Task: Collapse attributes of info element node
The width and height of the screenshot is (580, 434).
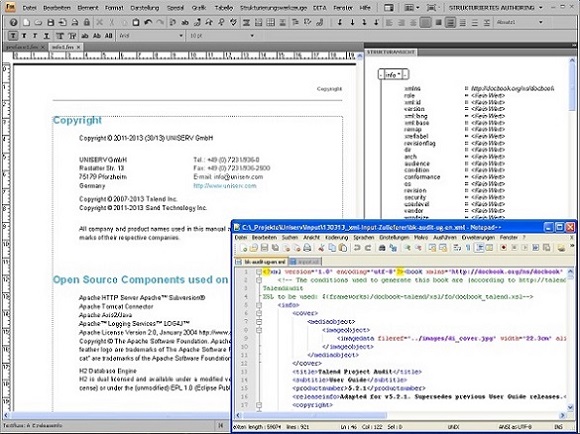Action: tap(405, 75)
